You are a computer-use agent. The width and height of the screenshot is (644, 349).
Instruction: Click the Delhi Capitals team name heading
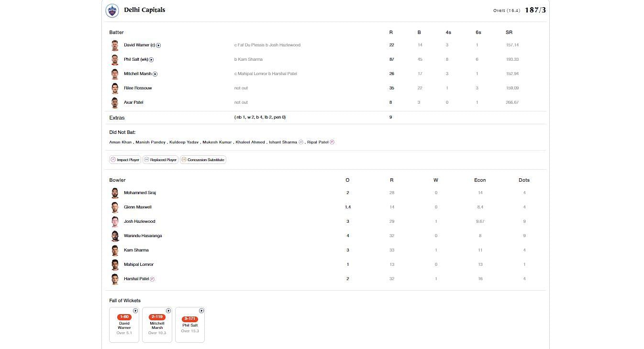[x=144, y=10]
